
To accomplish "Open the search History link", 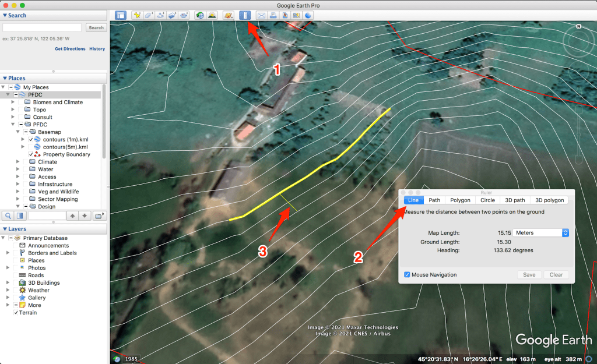I will [97, 49].
